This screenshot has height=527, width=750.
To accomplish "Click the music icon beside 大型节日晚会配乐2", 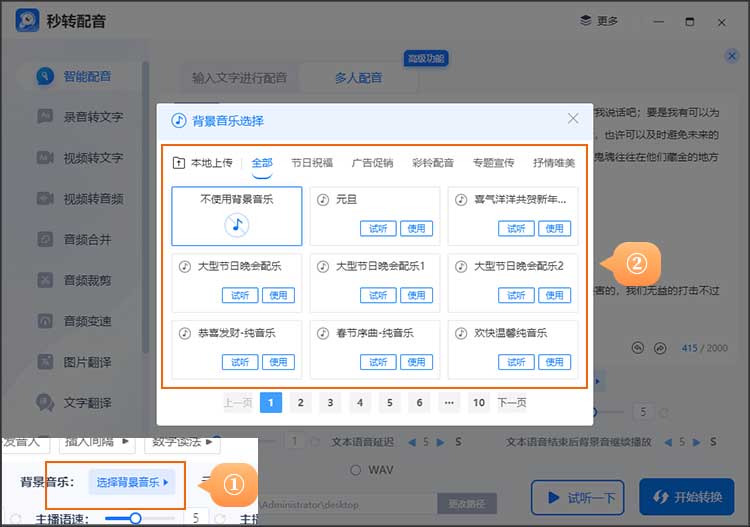I will point(461,266).
